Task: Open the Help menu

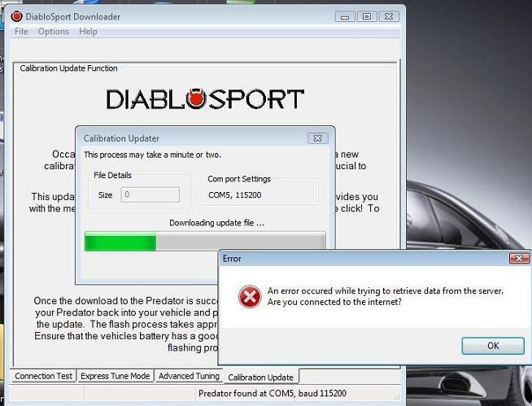Action: tap(88, 32)
